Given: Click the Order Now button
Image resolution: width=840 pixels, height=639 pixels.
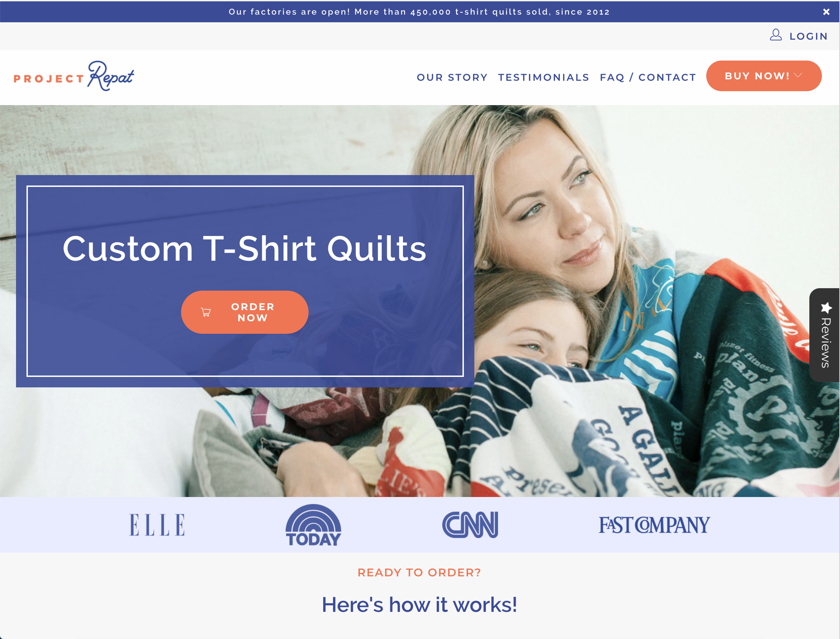Looking at the screenshot, I should (245, 312).
